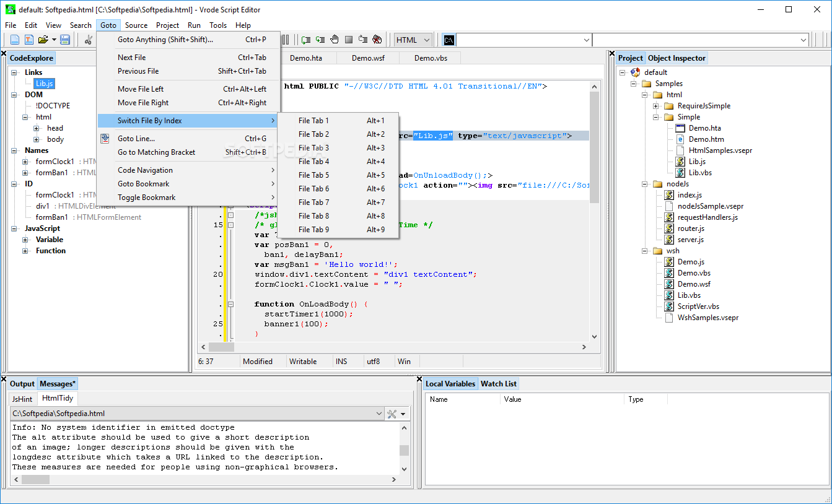Click the Vrode app icon in title bar
Viewport: 832px width, 504px height.
point(10,9)
